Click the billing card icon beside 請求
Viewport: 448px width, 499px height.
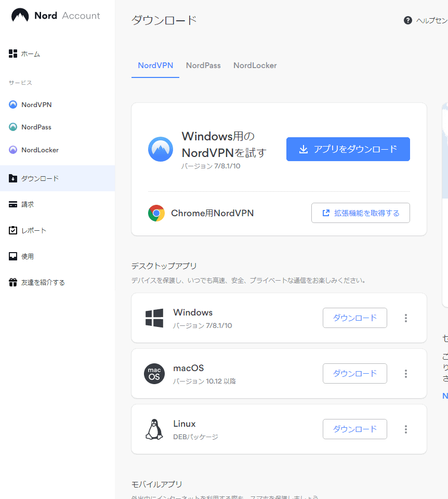pos(13,204)
